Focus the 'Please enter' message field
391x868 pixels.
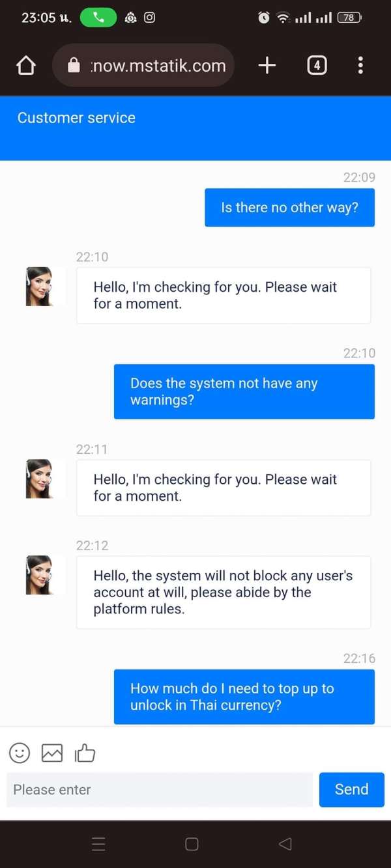click(x=160, y=790)
